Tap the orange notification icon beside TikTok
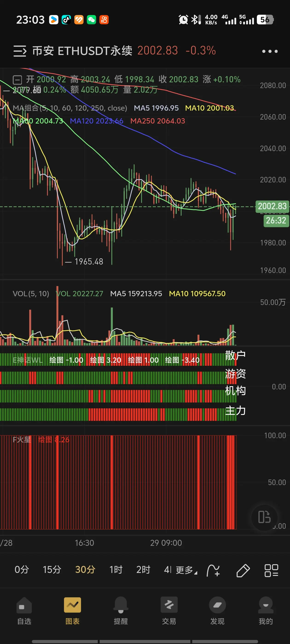Image resolution: width=290 pixels, height=644 pixels. click(79, 20)
